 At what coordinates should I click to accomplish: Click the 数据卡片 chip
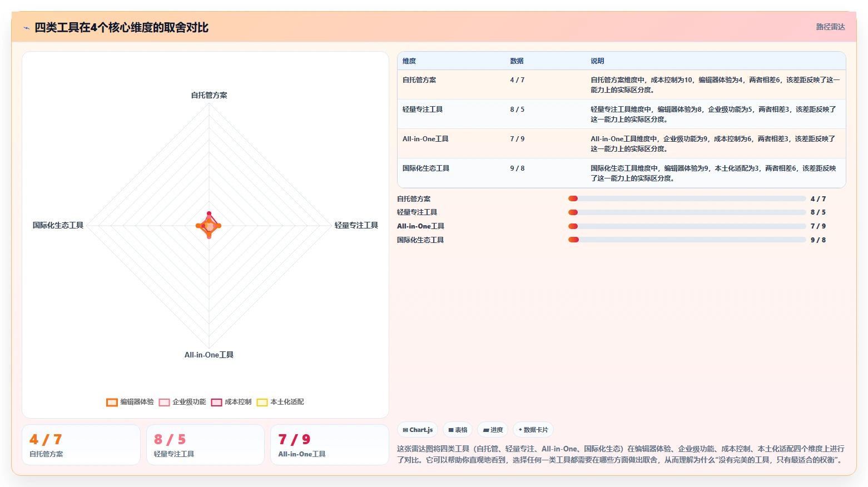click(533, 430)
